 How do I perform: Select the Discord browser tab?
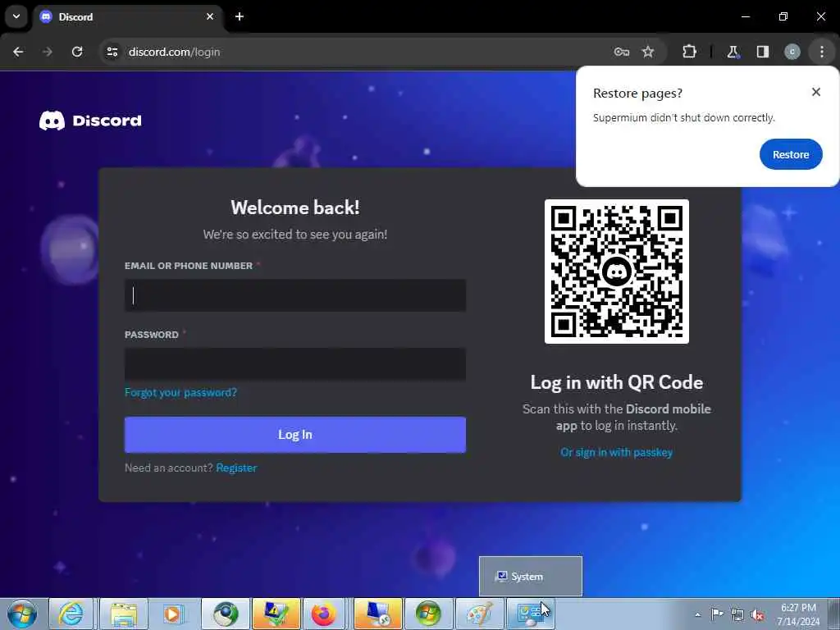point(127,16)
